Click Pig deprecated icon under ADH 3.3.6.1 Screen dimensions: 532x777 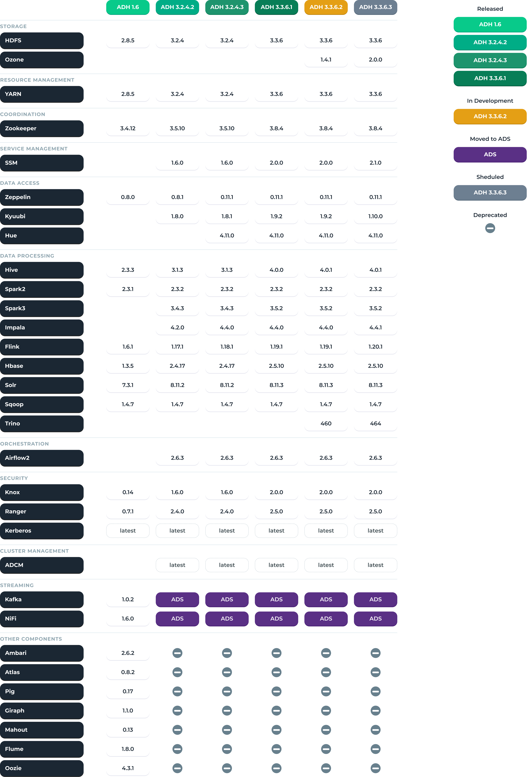coord(277,691)
